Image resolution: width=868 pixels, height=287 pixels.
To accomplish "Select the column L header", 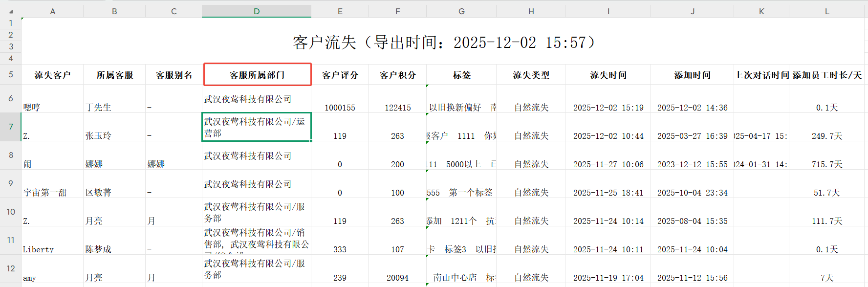I will tap(827, 11).
